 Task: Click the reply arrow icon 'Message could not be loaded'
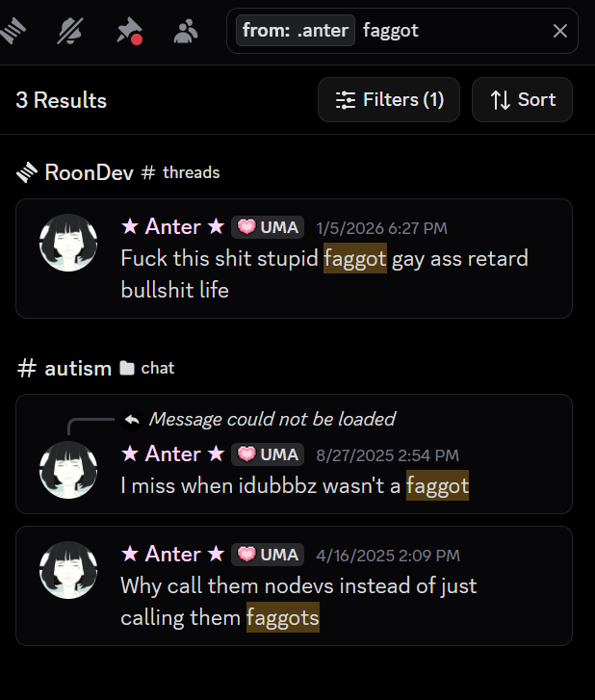(x=132, y=420)
